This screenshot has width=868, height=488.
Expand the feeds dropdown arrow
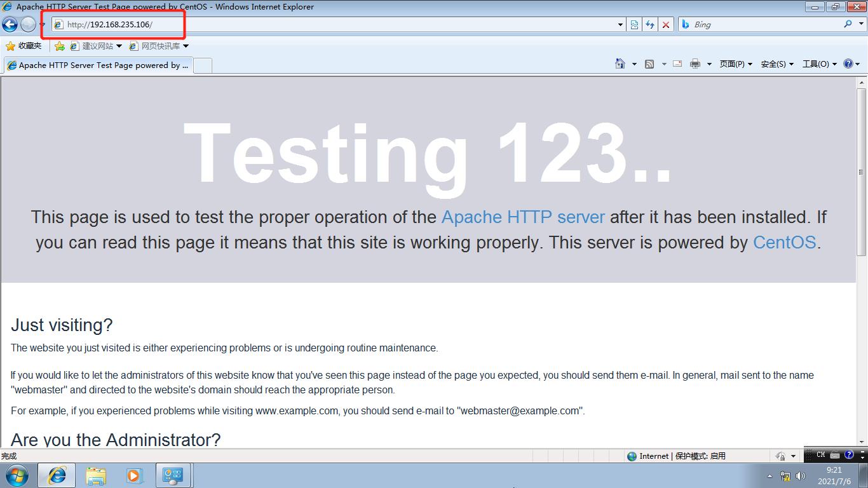point(664,64)
